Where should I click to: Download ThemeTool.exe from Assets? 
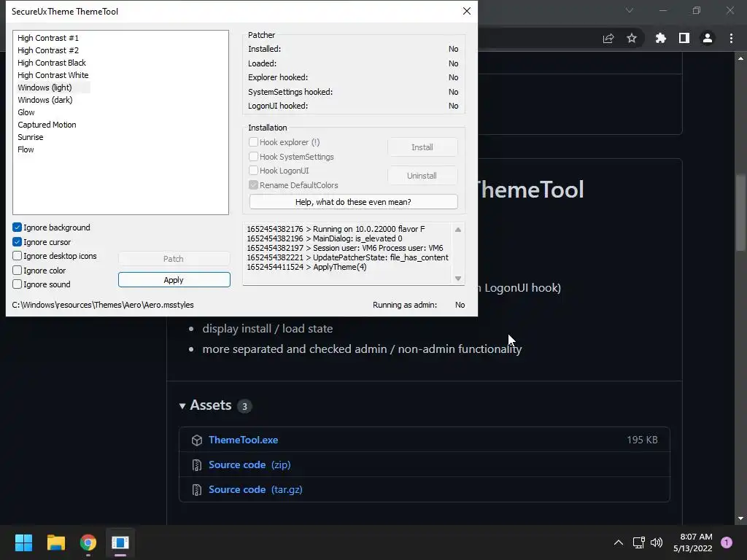244,440
